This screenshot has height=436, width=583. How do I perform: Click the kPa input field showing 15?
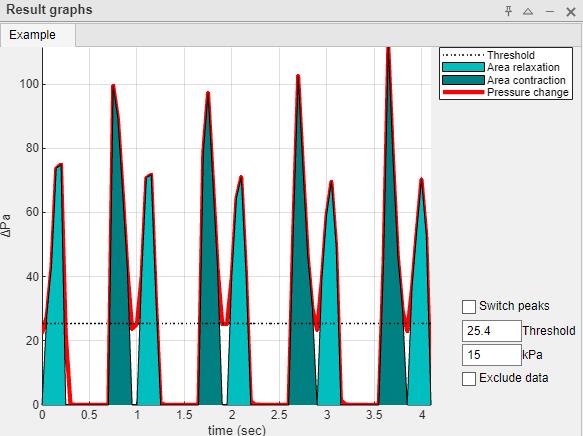point(492,355)
